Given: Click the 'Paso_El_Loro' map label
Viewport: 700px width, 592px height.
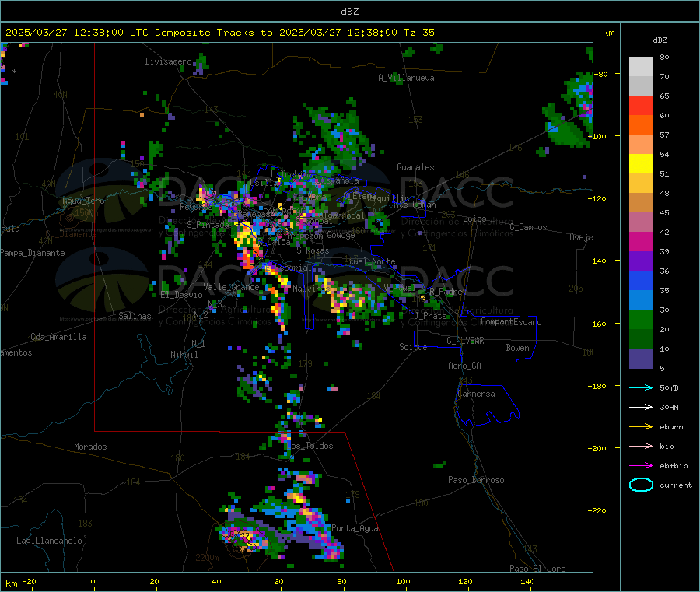Looking at the screenshot, I should [537, 569].
